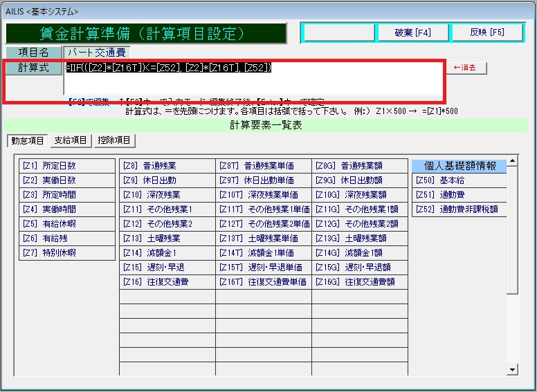
Task: Click [Z16] 往復交通費 entry
Action: (x=167, y=282)
